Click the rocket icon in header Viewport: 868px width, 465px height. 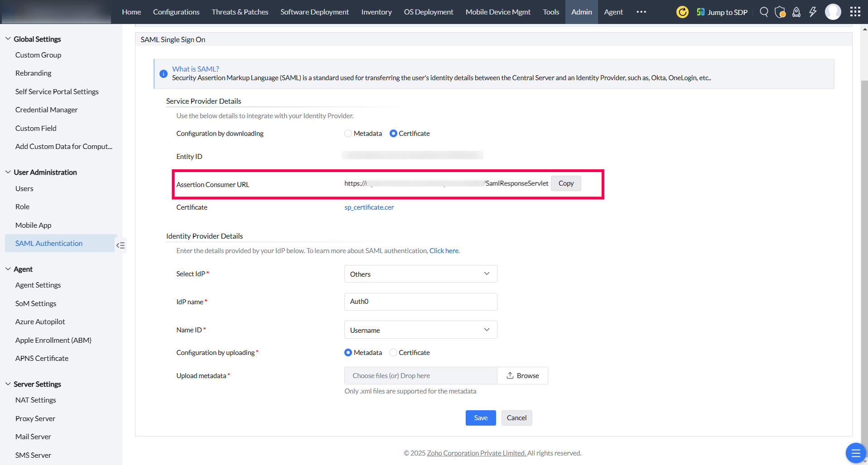coord(796,12)
